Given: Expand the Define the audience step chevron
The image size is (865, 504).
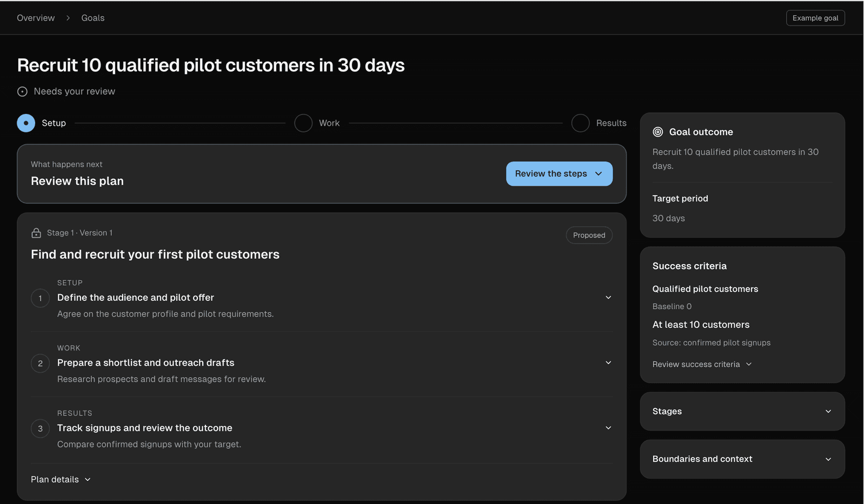Looking at the screenshot, I should [x=608, y=298].
